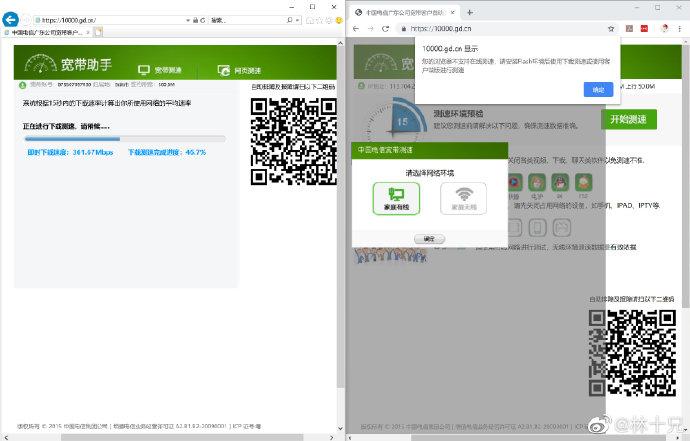Open the 宽带测速 tab in IE page
This screenshot has width=690, height=441.
pyautogui.click(x=160, y=70)
